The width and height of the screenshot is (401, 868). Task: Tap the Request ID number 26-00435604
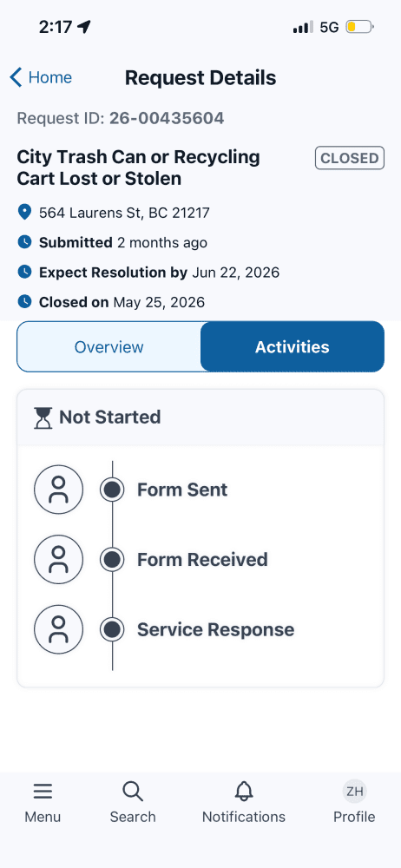(167, 118)
